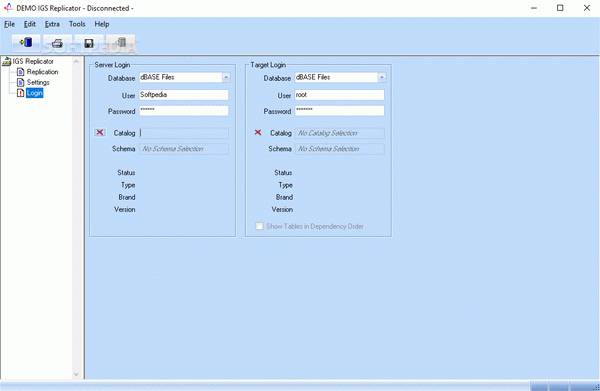Screen dimensions: 600x391
Task: Click the Replication page icon in tree
Action: (21, 72)
